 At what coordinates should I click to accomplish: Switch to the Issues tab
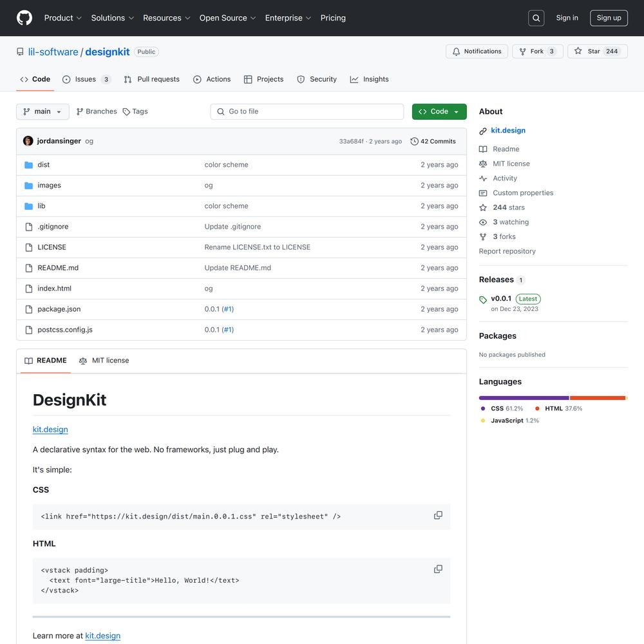pyautogui.click(x=86, y=79)
